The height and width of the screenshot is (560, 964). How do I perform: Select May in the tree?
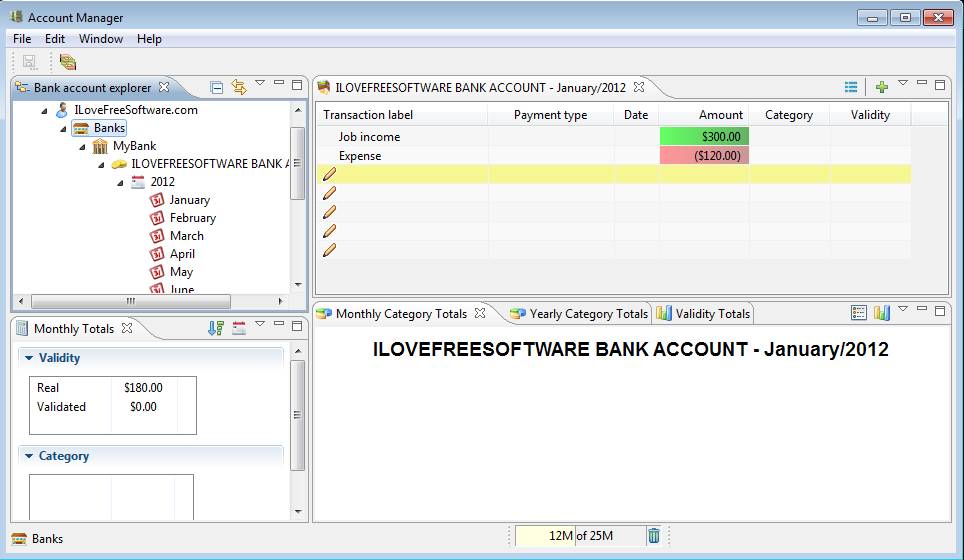tap(181, 272)
